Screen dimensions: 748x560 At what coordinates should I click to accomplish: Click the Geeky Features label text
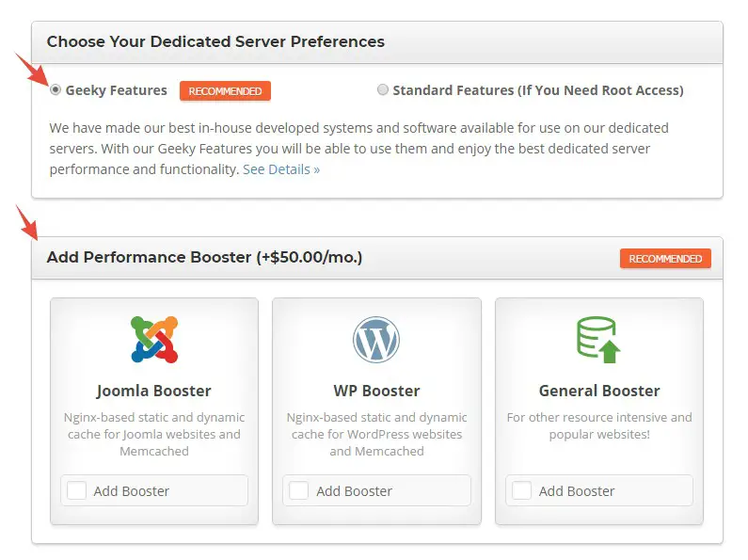tap(116, 90)
